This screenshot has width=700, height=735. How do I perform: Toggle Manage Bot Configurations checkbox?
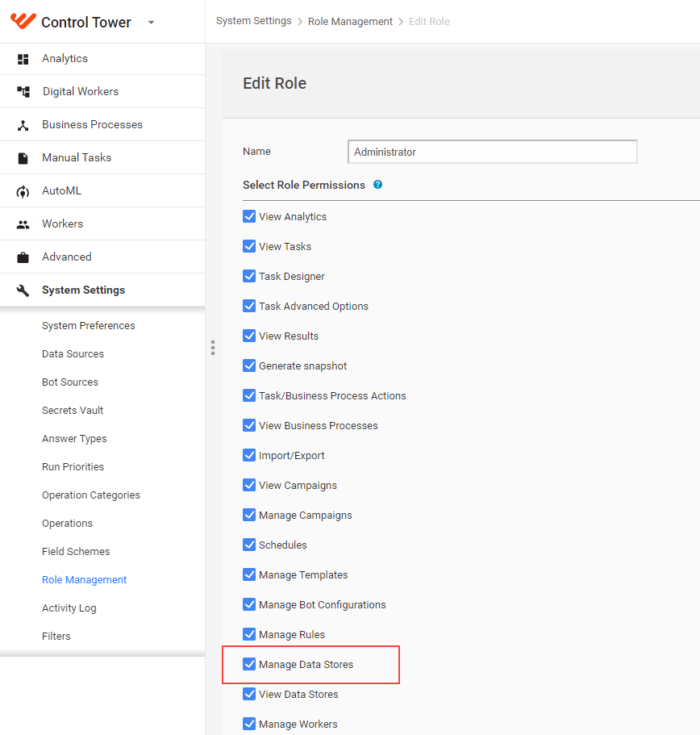pos(249,604)
